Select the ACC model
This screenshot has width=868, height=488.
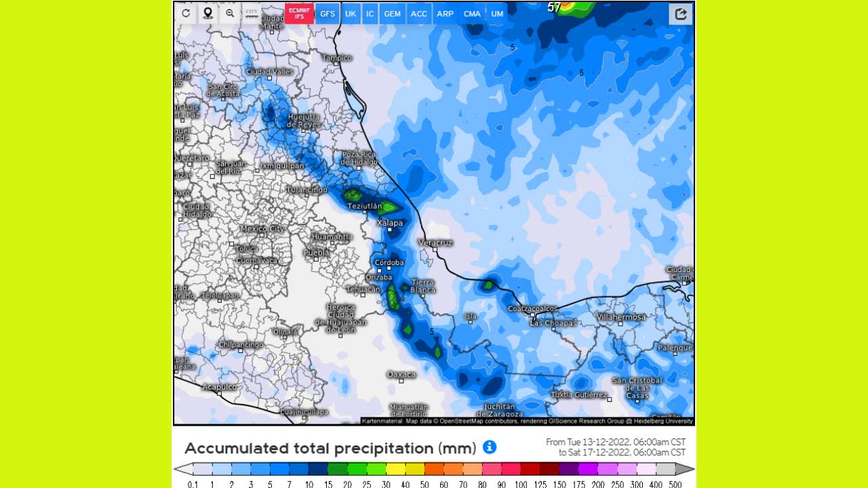(419, 14)
